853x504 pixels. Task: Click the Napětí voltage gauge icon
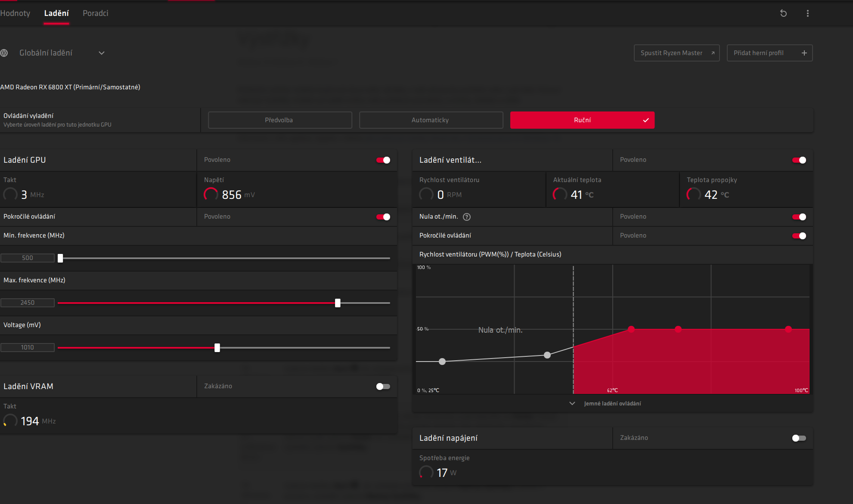(x=211, y=195)
